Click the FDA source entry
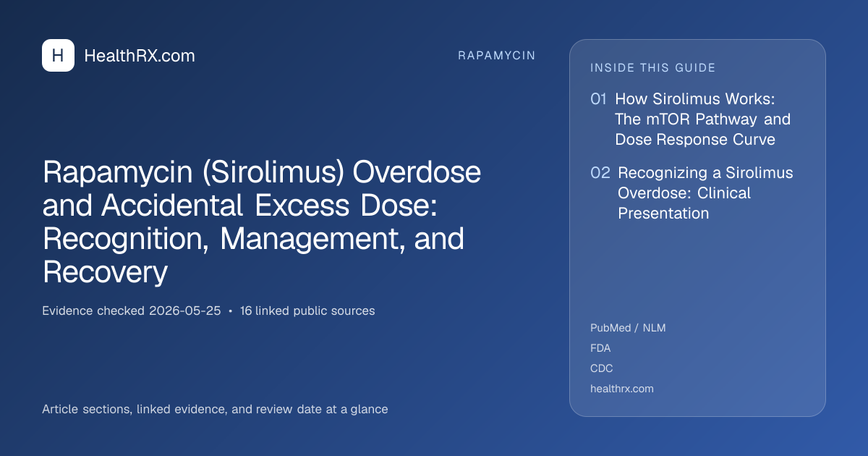 point(600,348)
